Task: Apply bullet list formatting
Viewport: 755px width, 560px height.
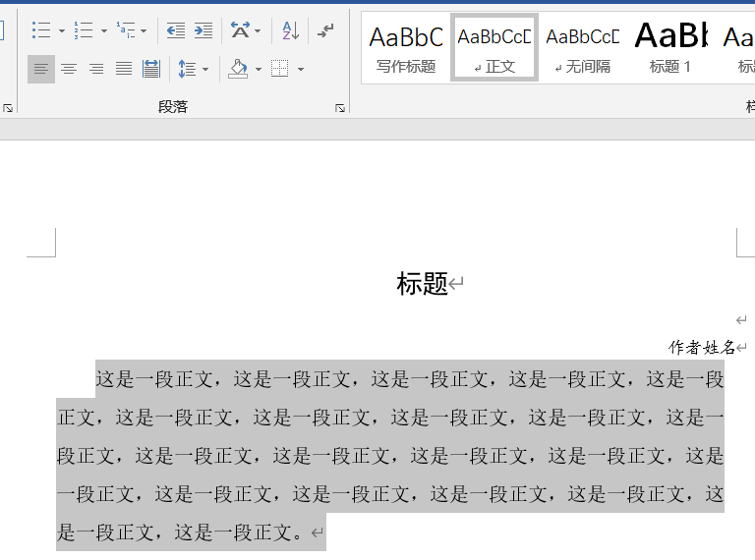Action: pyautogui.click(x=41, y=30)
